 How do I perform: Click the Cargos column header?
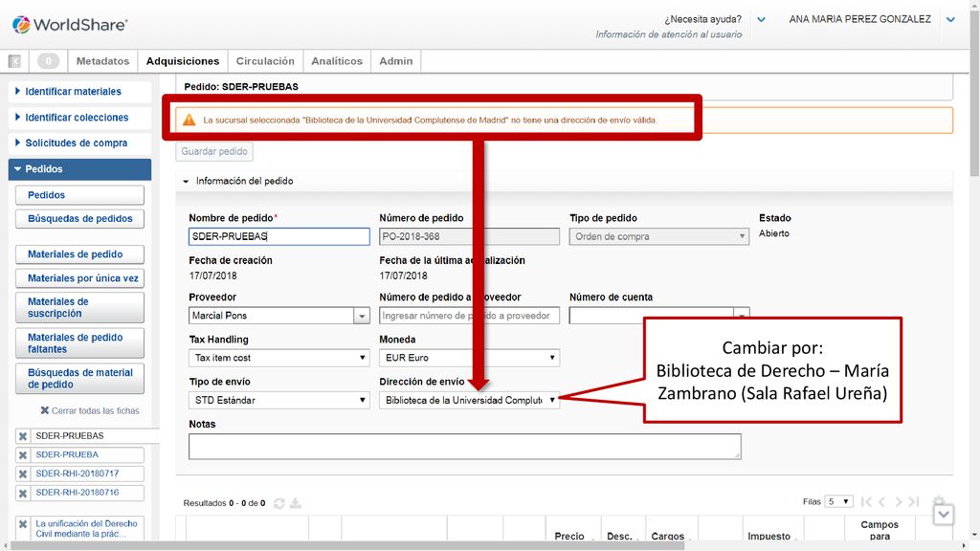click(667, 536)
